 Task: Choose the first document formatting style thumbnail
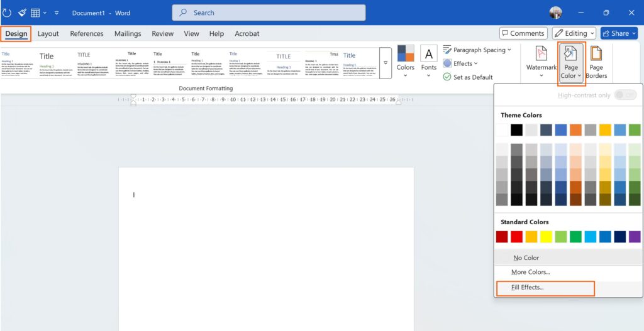[x=18, y=63]
